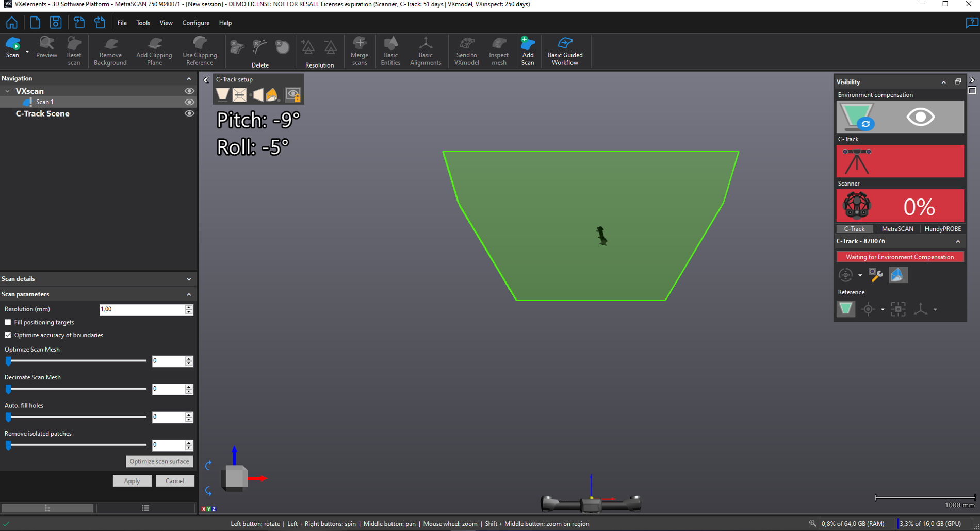Click the locked view icon in C-Track setup
This screenshot has height=531, width=980.
coord(293,94)
